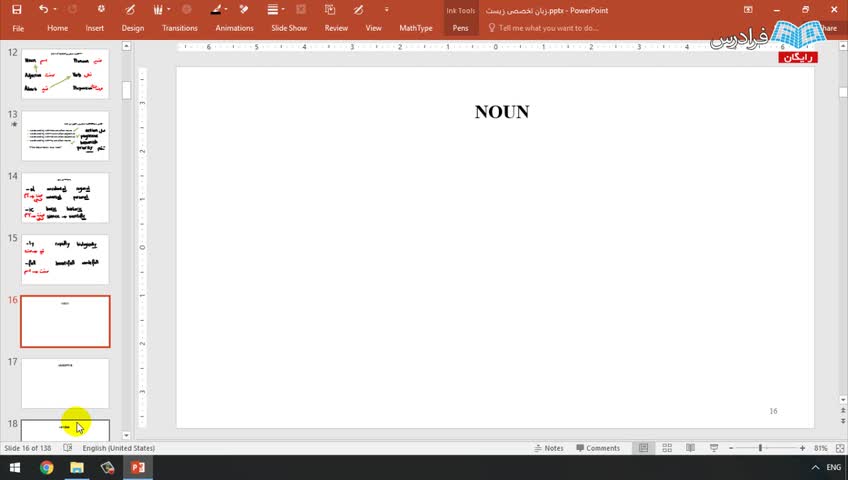The image size is (848, 480).
Task: Click the thumbnail pane scroll down arrow
Action: point(126,435)
